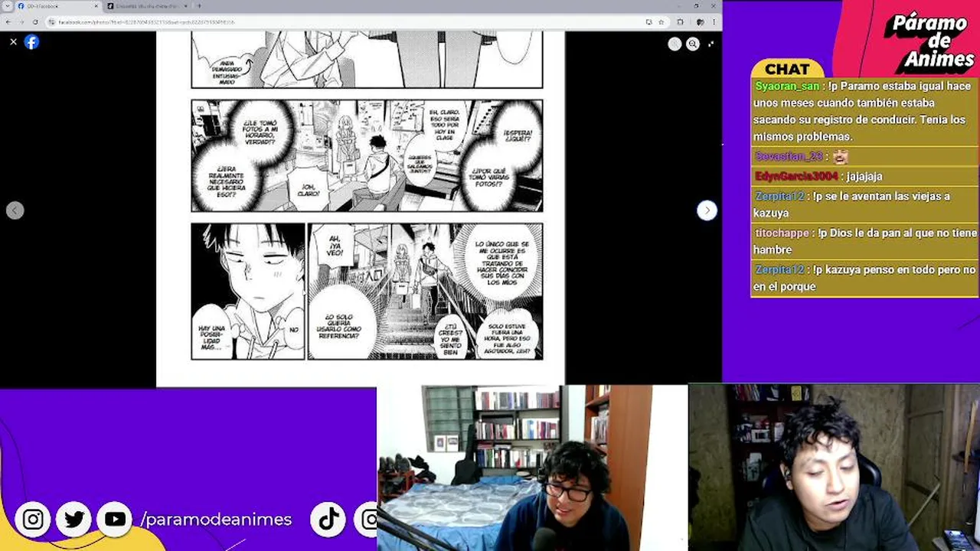Image resolution: width=980 pixels, height=551 pixels.
Task: Bookmark this page with the star
Action: [661, 21]
